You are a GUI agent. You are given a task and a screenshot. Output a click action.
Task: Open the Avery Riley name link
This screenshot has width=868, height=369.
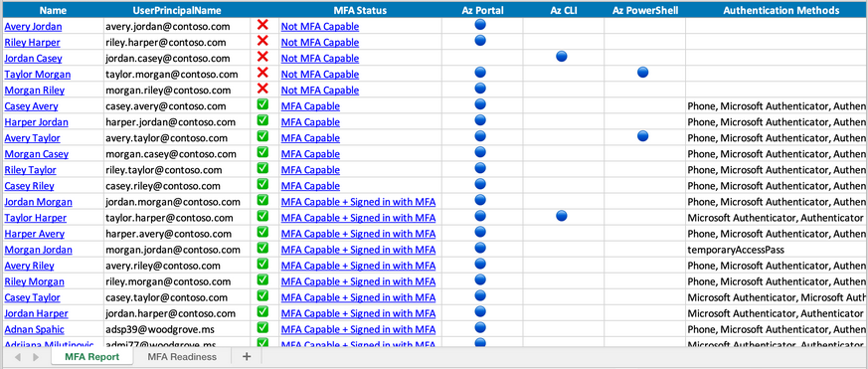30,266
